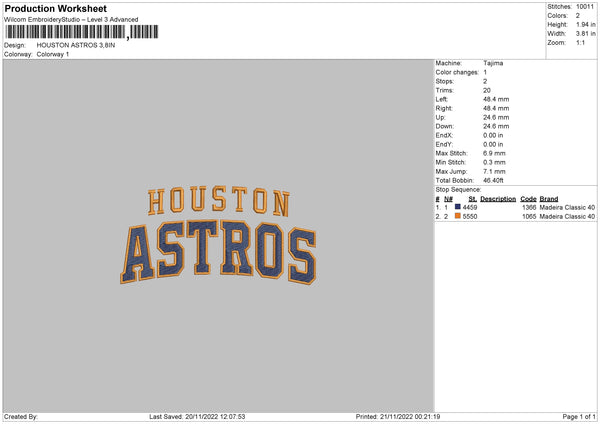Click thread code 1366
Image resolution: width=600 pixels, height=424 pixels.
point(529,207)
